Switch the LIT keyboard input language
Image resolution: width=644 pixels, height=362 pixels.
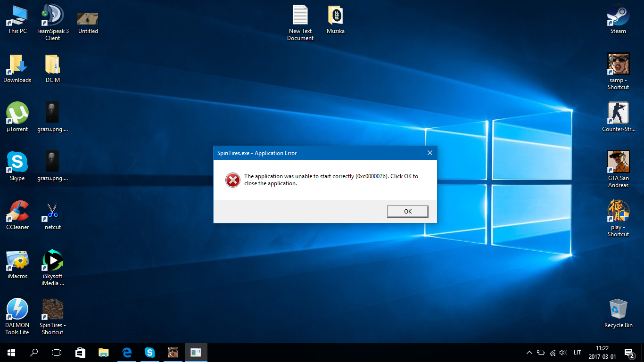[x=578, y=352]
